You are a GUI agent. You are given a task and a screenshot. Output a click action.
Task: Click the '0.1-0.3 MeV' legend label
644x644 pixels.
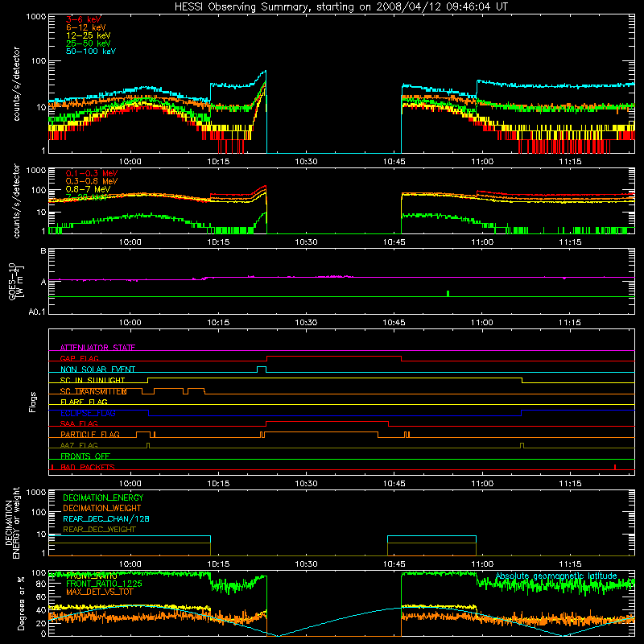coord(92,173)
